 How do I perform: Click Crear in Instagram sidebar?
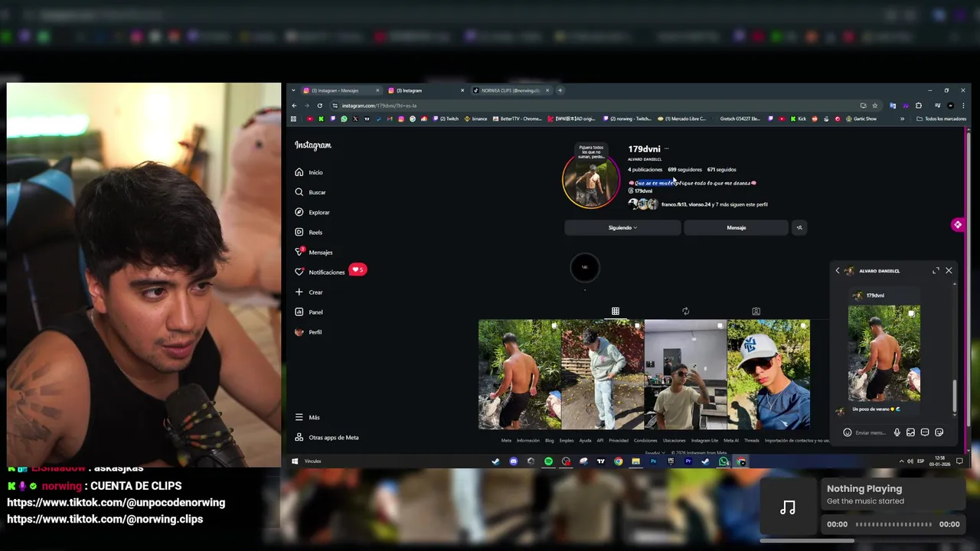[309, 292]
